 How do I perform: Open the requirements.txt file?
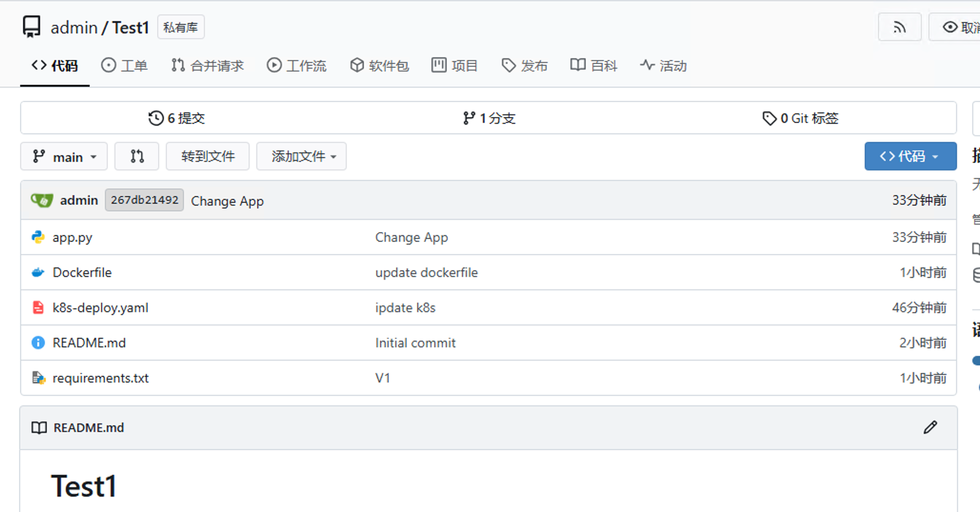coord(100,378)
